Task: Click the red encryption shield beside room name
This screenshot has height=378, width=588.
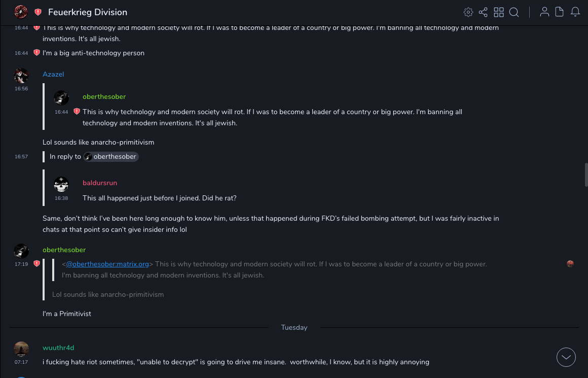Action: click(x=38, y=12)
